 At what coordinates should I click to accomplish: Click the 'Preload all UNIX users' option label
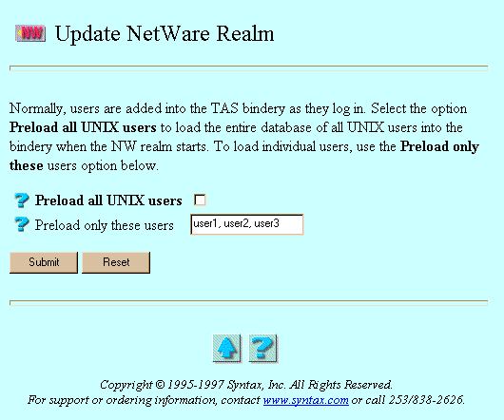point(108,200)
